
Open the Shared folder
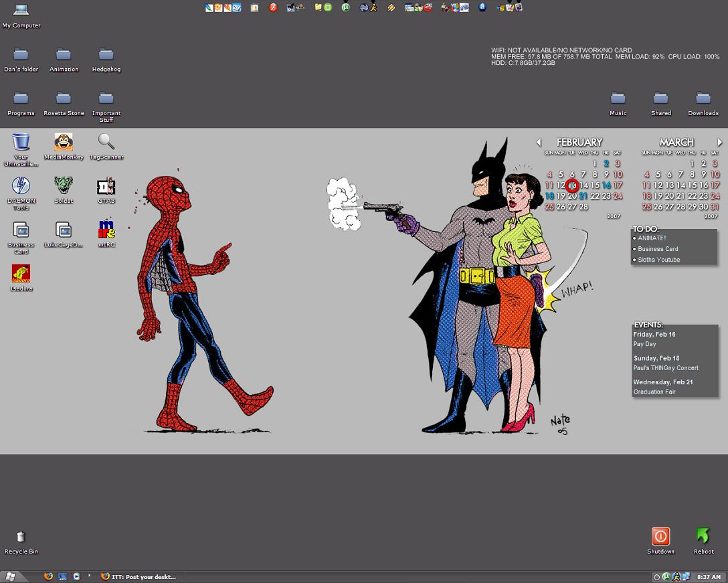[660, 104]
